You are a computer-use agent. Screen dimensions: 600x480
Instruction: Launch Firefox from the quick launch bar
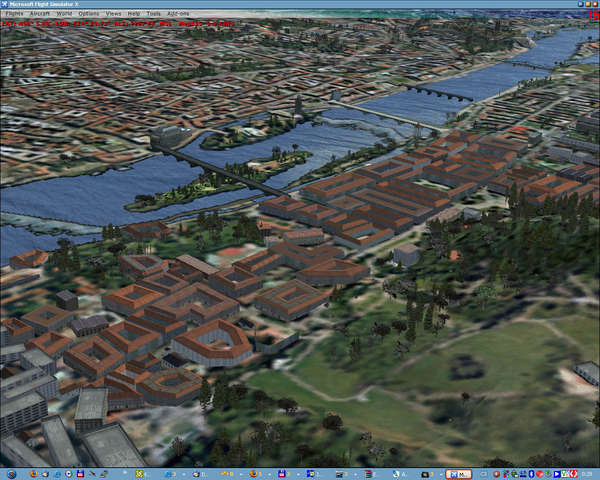coord(33,474)
